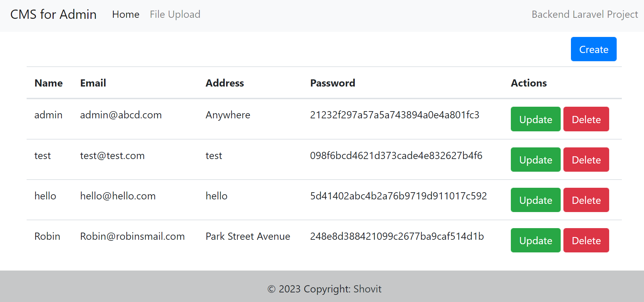Screen dimensions: 644x302
Task: Select the hello@hello.com email cell
Action: pos(118,196)
